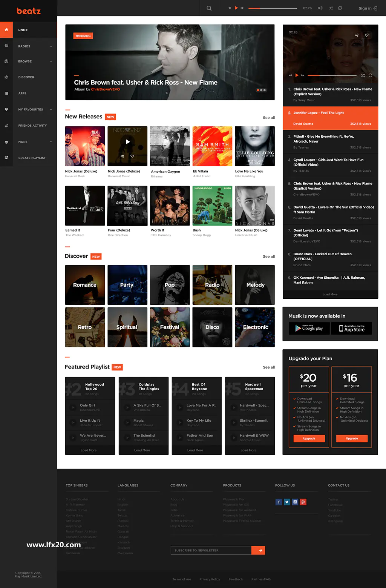Open the Twitter footer icon
Screen dimensions: 386x588
(287, 502)
